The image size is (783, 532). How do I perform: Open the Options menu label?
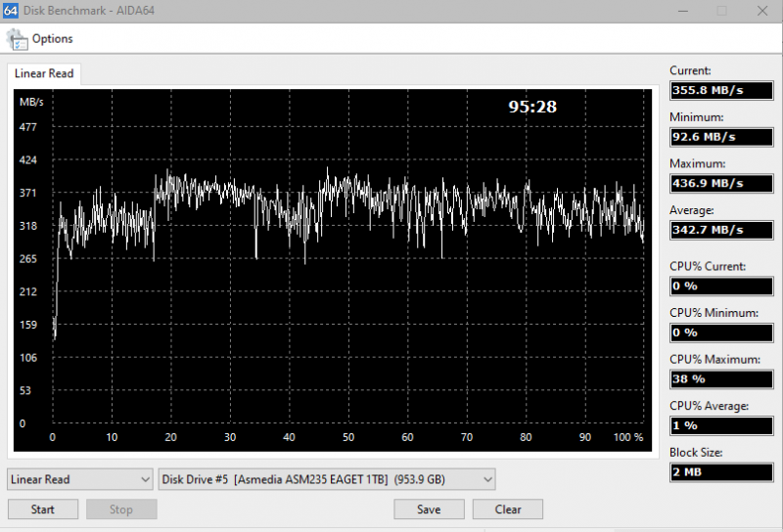click(52, 39)
